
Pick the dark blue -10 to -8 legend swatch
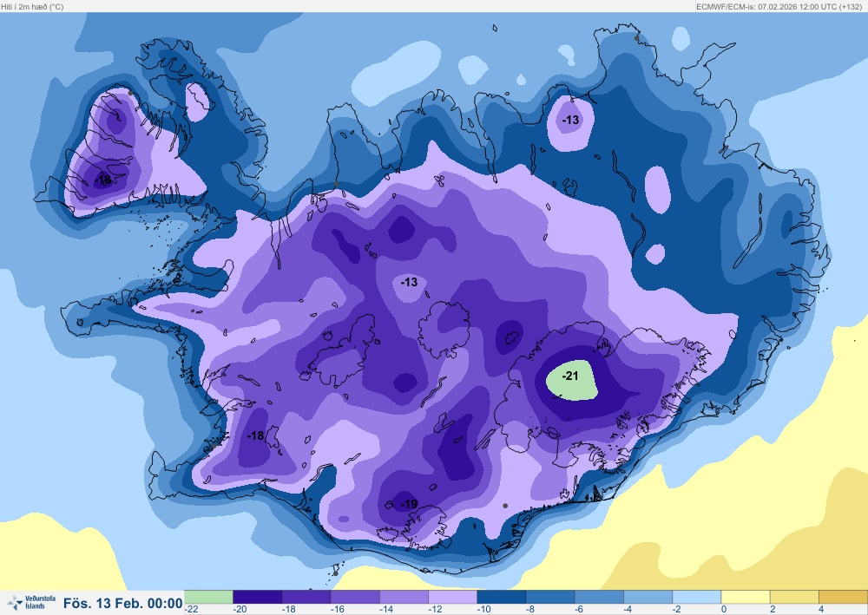(x=502, y=597)
